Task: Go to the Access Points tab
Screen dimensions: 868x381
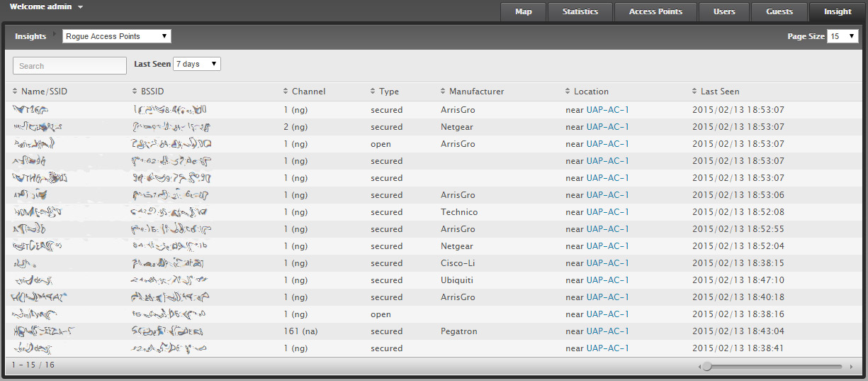Action: [655, 11]
